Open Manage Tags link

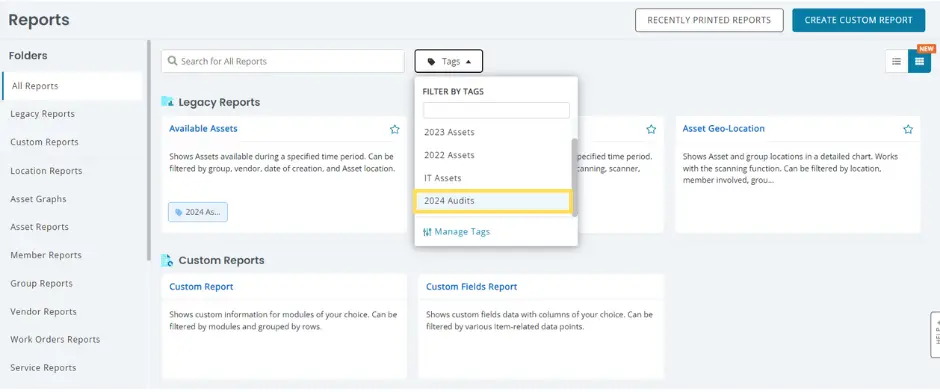(456, 231)
